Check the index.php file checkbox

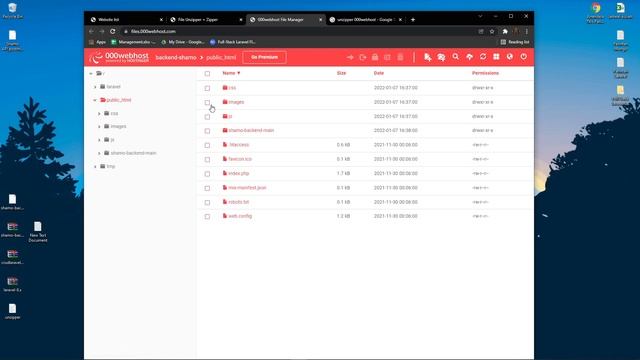coord(207,174)
